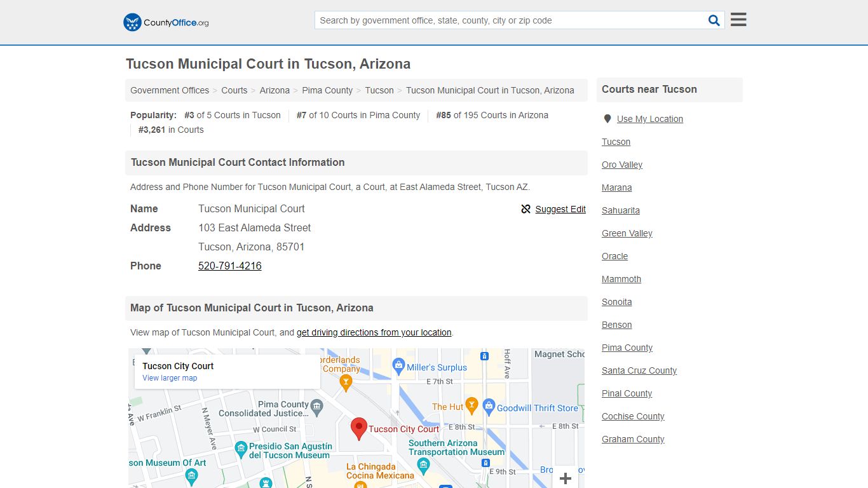Open Pima County sidebar link
The width and height of the screenshot is (868, 488).
click(627, 348)
